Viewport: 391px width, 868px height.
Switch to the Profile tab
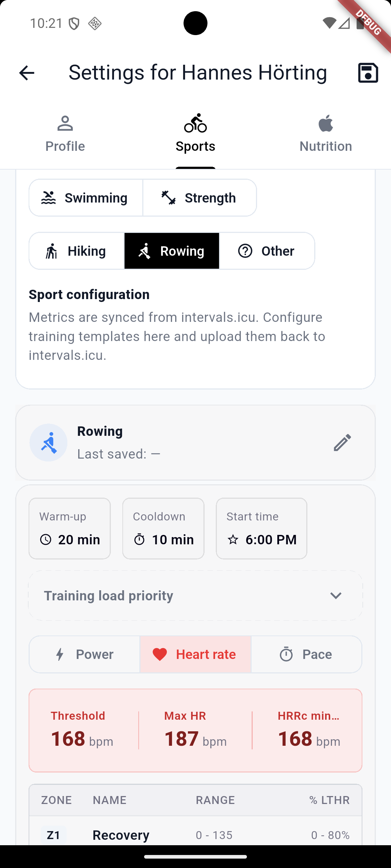[65, 134]
